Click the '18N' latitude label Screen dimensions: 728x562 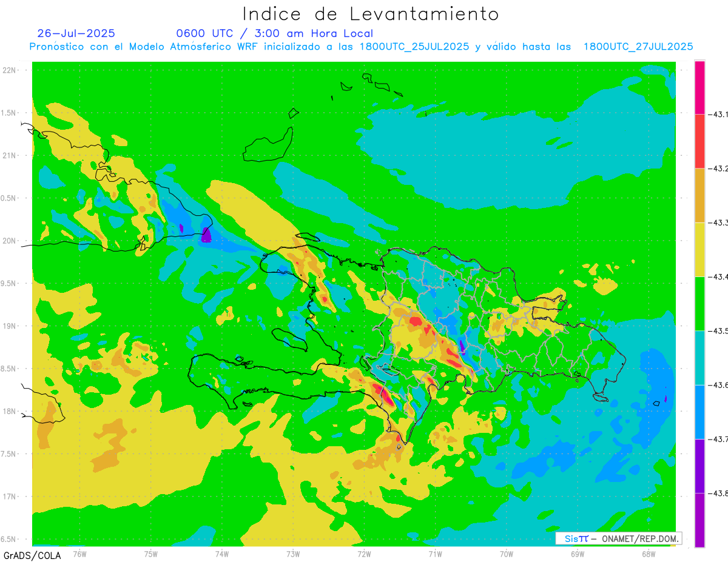[10, 412]
